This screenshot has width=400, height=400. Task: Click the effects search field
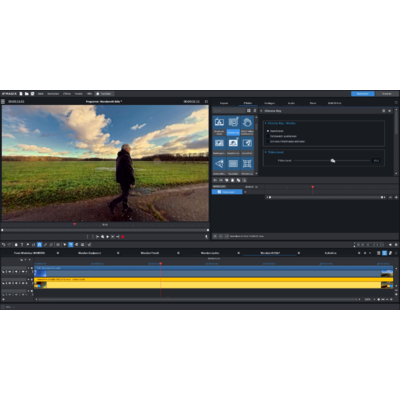point(228,110)
